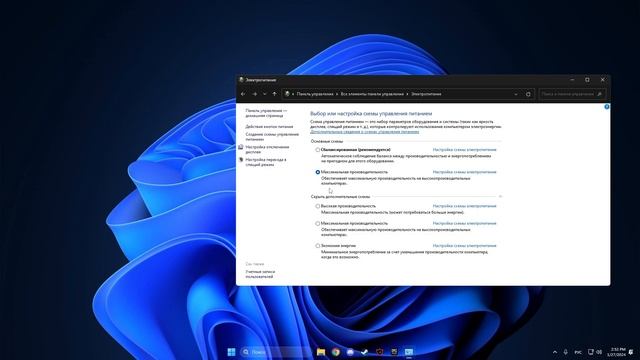Select the unchecked Максимальная производительность radio in additional schemes
This screenshot has height=360, width=640.
click(x=318, y=224)
